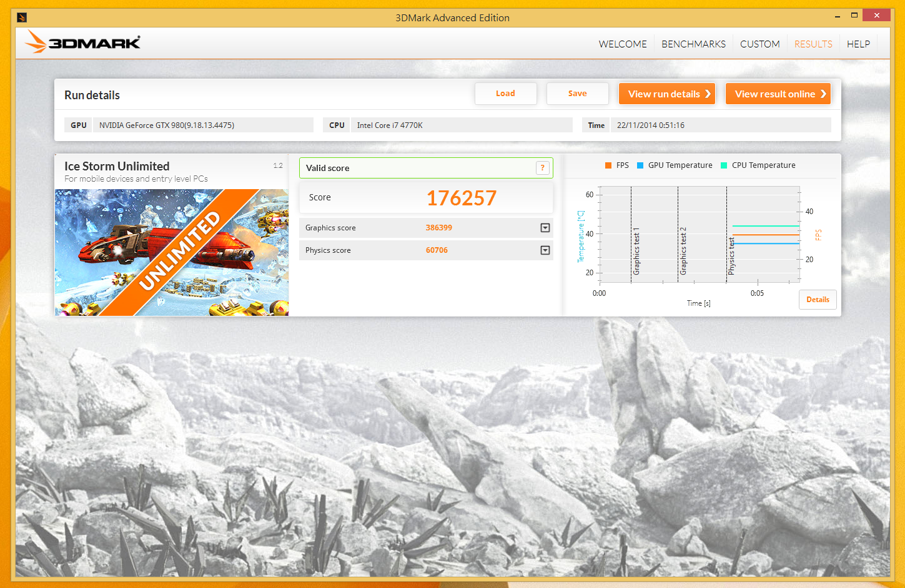Click the Ice Storm Unlimited thumbnail
The image size is (905, 588).
172,252
